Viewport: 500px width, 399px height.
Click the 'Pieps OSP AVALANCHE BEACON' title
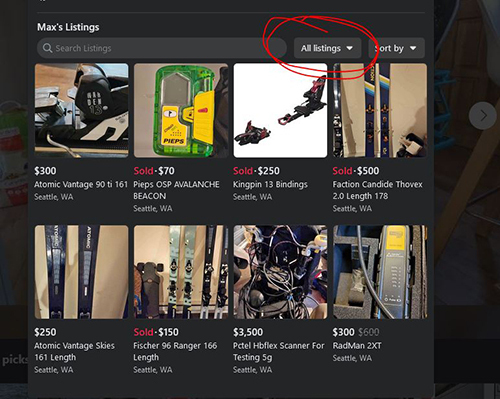pos(176,190)
